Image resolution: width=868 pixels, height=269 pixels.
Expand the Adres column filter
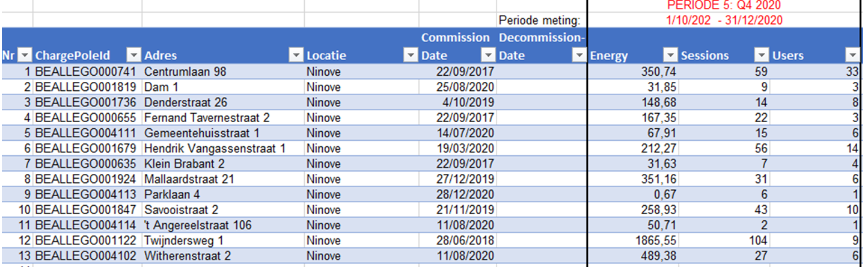point(296,56)
